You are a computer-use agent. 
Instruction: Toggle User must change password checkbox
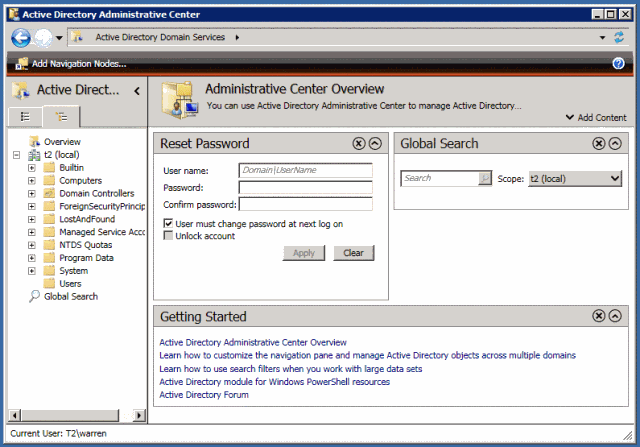coord(168,223)
